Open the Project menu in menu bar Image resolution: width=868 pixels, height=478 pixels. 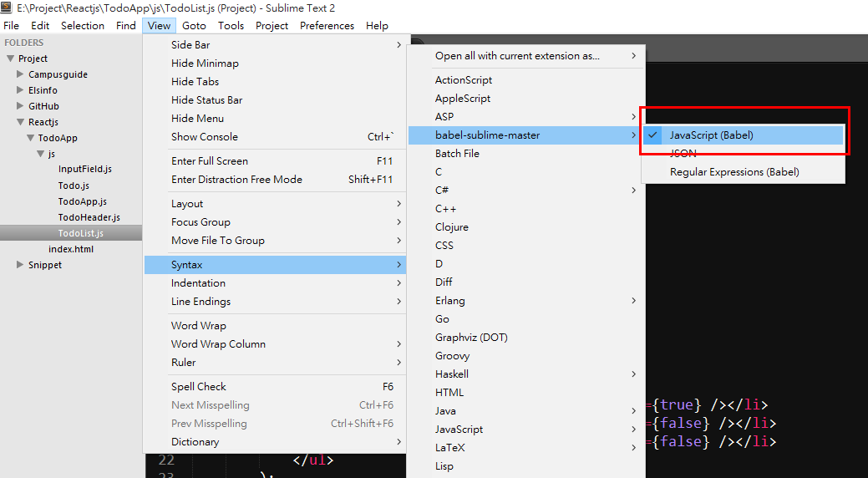click(x=272, y=25)
